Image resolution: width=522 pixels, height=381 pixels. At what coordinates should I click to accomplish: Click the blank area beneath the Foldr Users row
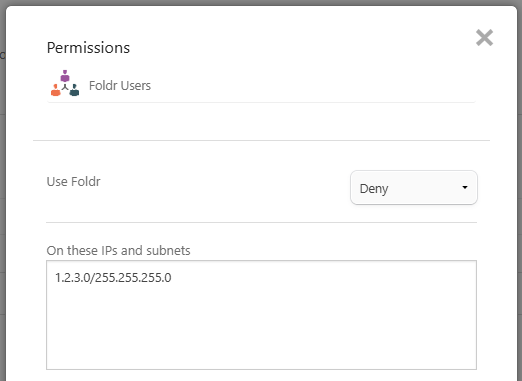tap(261, 121)
